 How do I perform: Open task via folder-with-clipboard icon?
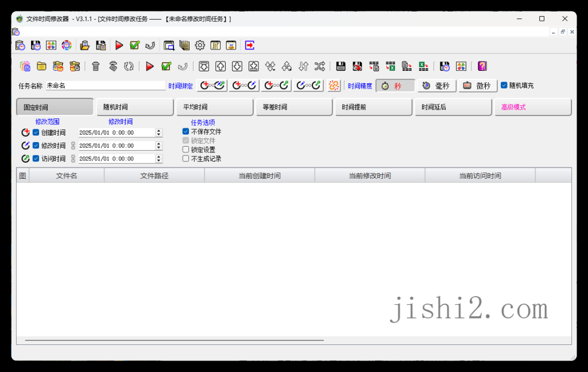85,45
